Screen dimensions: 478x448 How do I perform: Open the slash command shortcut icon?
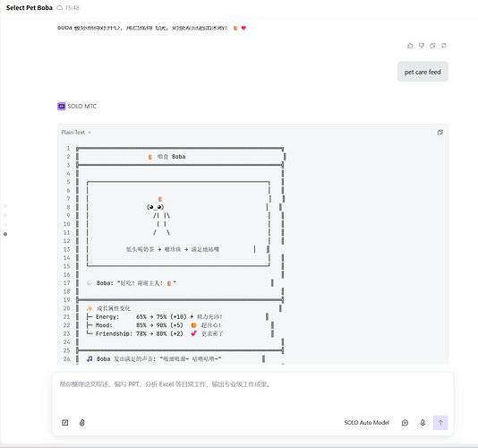click(x=65, y=423)
